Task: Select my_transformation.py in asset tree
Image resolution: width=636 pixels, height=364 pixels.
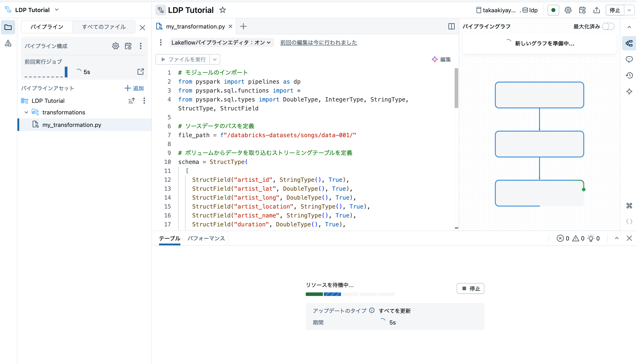Action: pos(72,125)
